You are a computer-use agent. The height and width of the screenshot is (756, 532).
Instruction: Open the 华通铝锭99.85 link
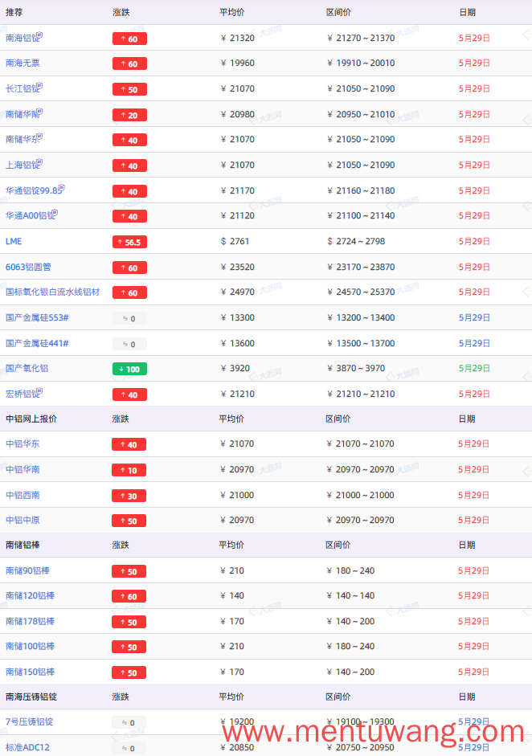33,190
